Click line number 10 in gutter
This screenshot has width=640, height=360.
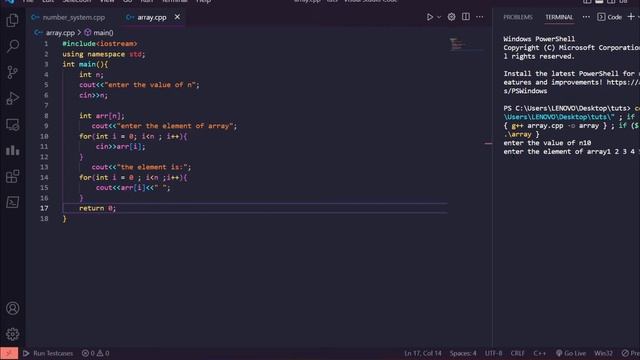44,136
